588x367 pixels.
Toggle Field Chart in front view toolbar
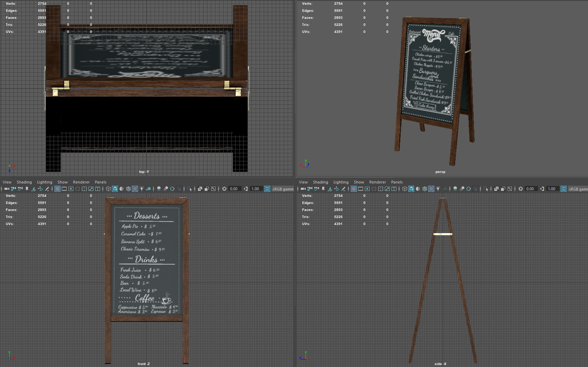coord(84,189)
